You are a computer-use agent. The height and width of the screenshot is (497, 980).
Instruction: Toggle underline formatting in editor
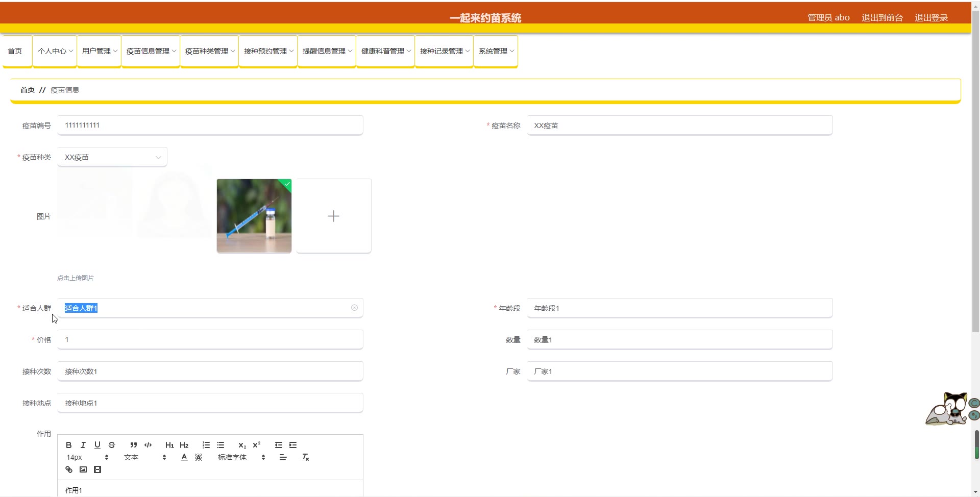click(x=97, y=445)
